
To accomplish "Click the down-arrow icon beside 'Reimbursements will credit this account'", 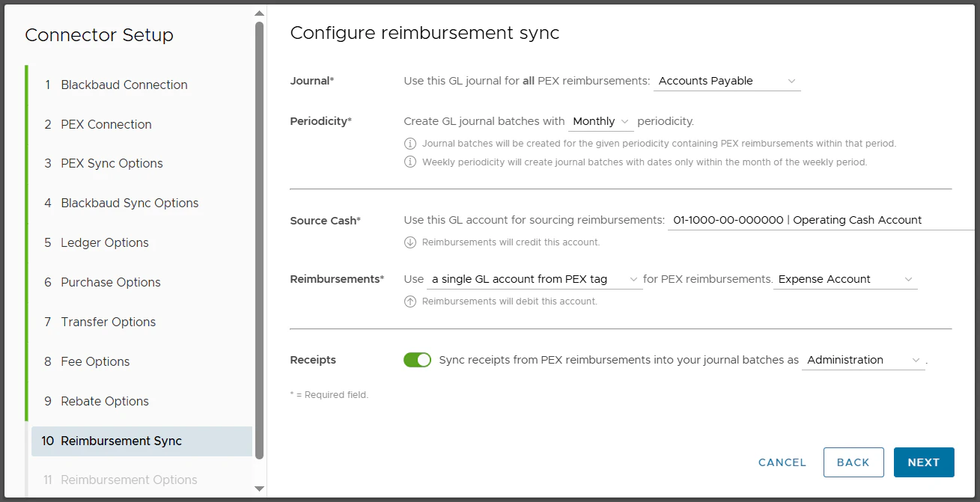I will [410, 242].
